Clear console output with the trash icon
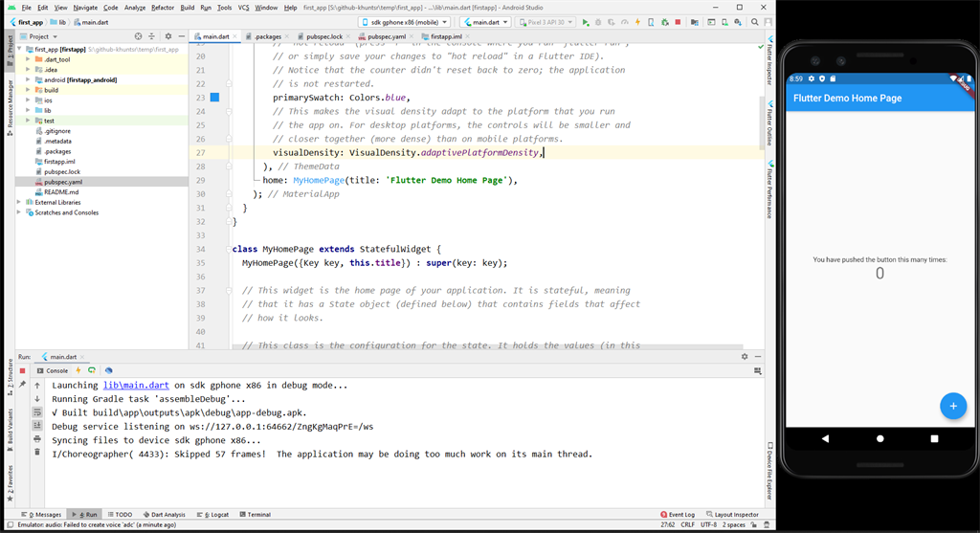The image size is (980, 533). tap(37, 452)
